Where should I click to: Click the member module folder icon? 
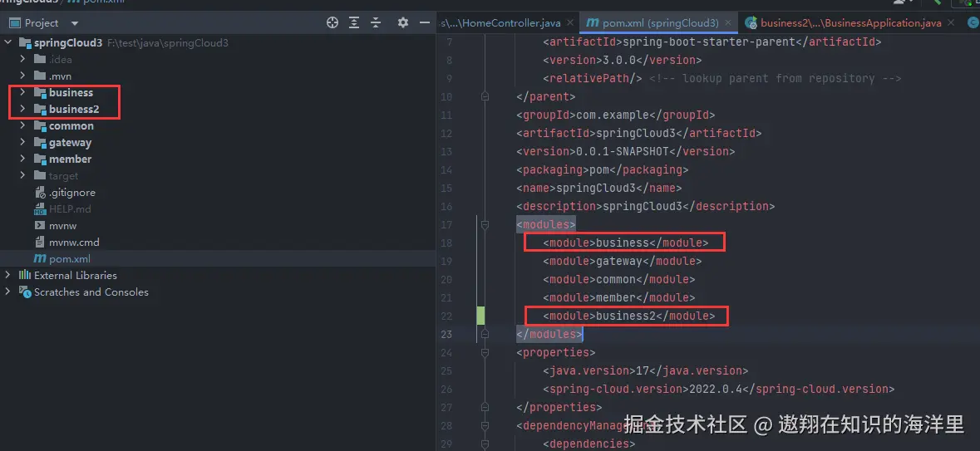click(x=40, y=159)
